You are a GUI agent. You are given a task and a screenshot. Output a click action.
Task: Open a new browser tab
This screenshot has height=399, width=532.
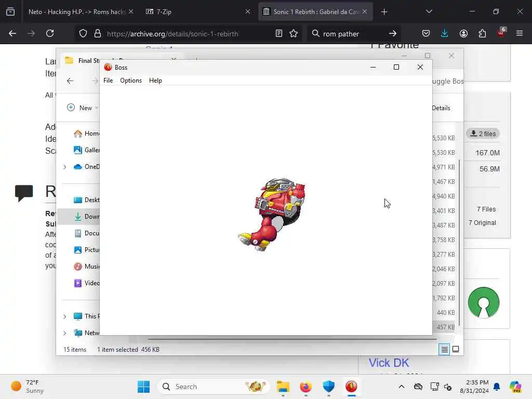click(384, 12)
